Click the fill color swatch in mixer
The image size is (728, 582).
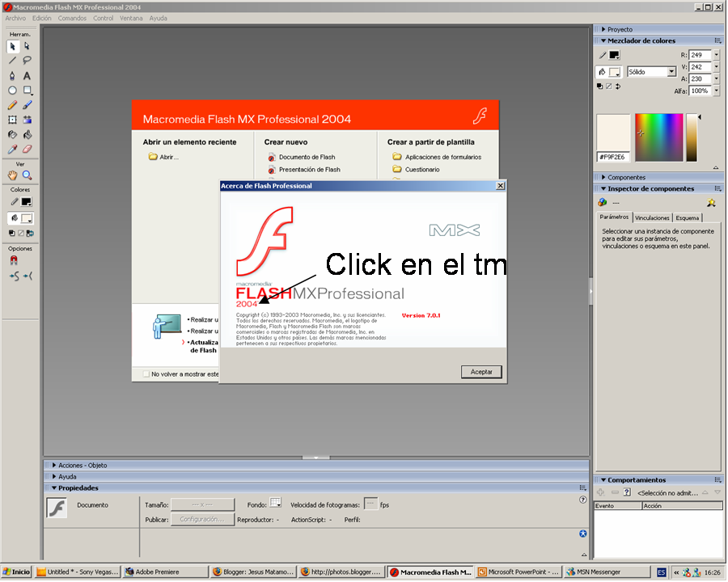[x=615, y=72]
